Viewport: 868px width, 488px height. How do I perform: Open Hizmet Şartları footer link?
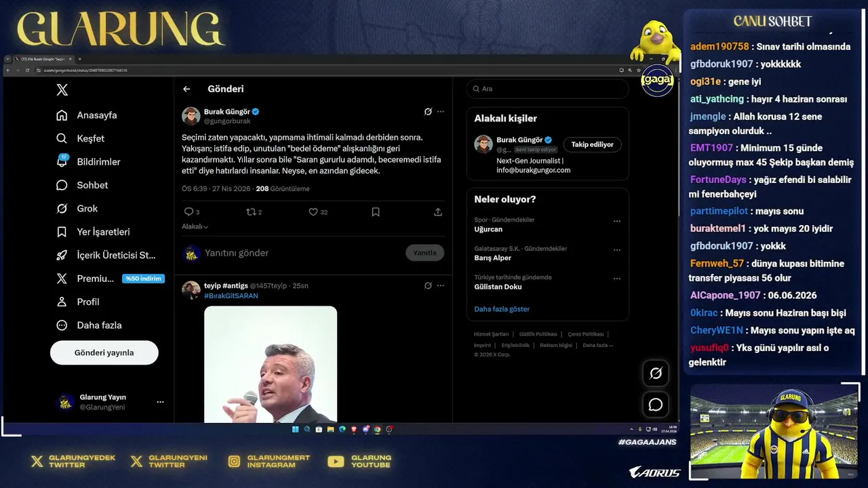point(491,334)
